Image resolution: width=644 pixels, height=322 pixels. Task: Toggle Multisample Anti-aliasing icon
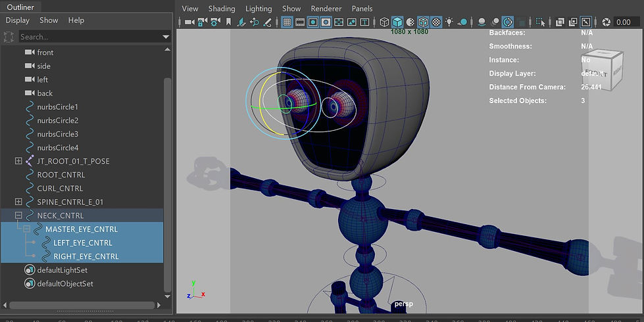click(508, 22)
